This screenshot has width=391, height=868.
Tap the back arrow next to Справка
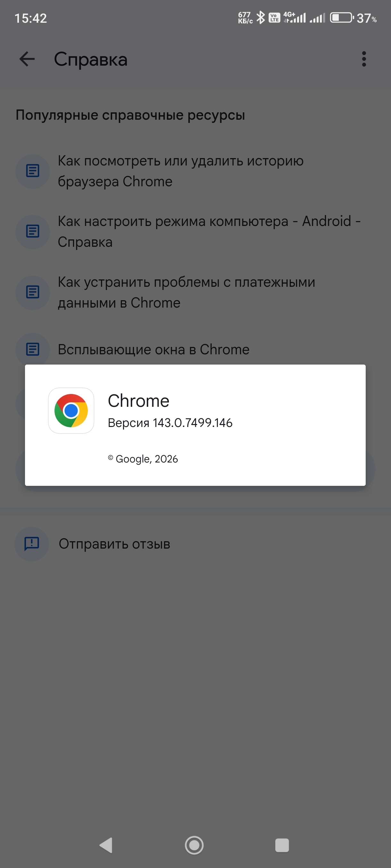click(x=27, y=59)
